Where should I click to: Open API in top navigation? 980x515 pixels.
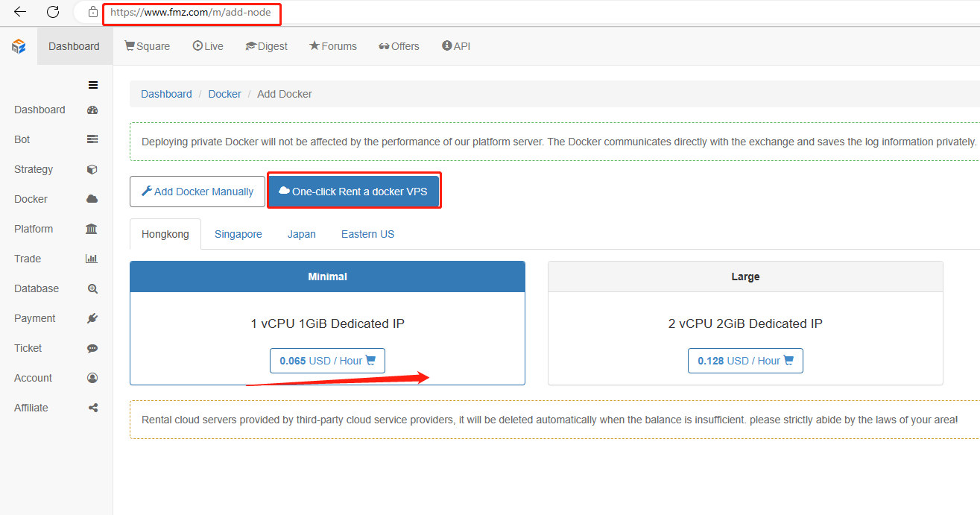pos(456,46)
